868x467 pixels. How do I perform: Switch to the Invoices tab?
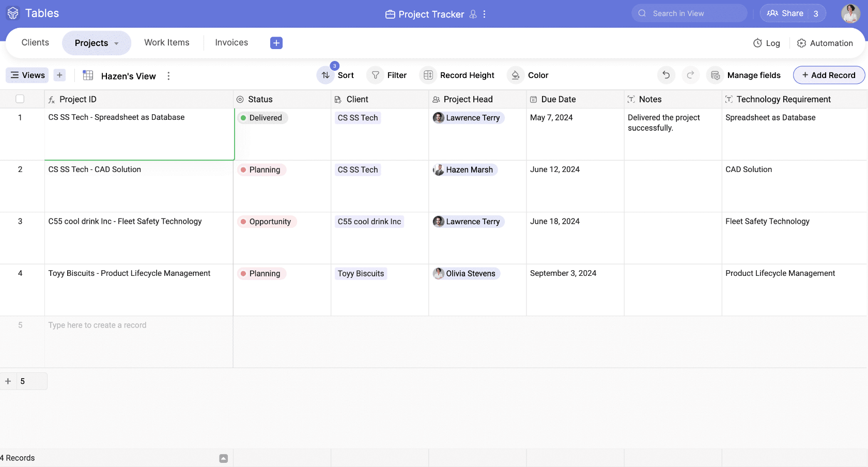[x=231, y=42]
